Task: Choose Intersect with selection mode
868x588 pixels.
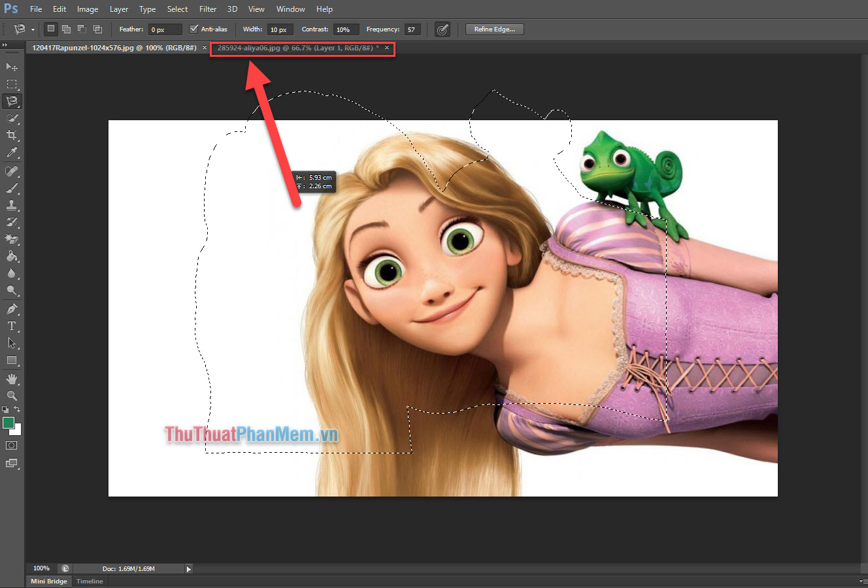Action: (97, 29)
